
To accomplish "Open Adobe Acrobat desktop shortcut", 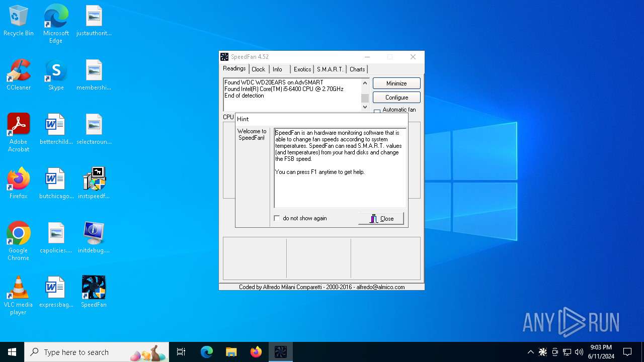I will pos(18,133).
